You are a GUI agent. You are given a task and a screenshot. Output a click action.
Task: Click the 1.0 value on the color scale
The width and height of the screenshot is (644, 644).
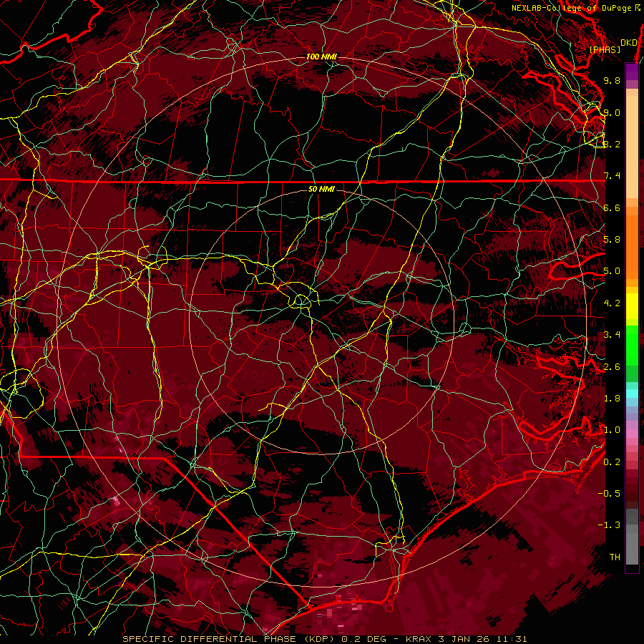click(x=612, y=430)
